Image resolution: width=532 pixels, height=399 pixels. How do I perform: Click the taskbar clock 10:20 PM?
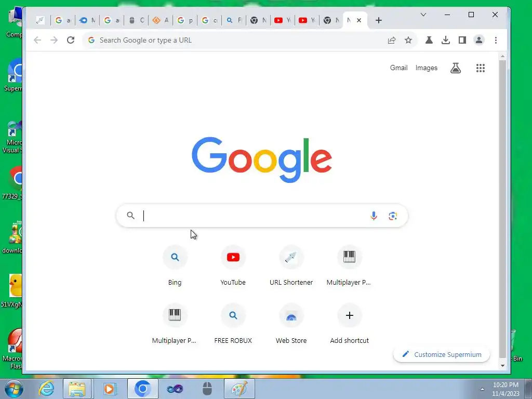point(506,385)
